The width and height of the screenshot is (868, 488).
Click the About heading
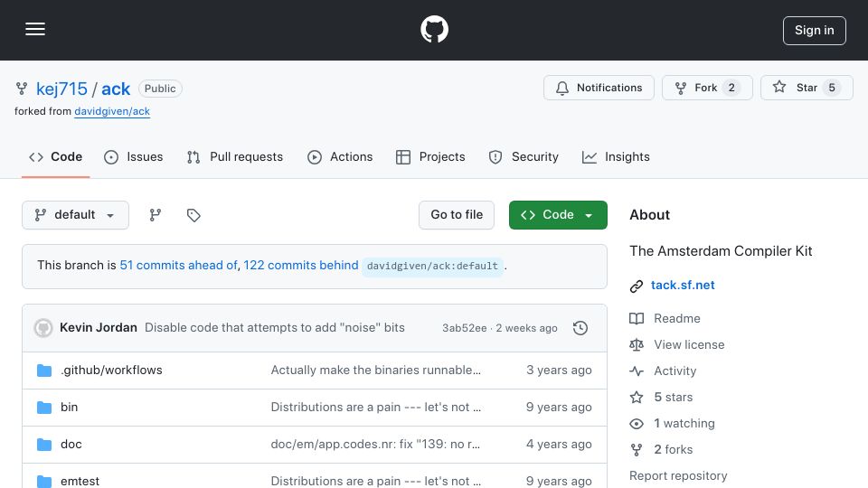(x=649, y=215)
